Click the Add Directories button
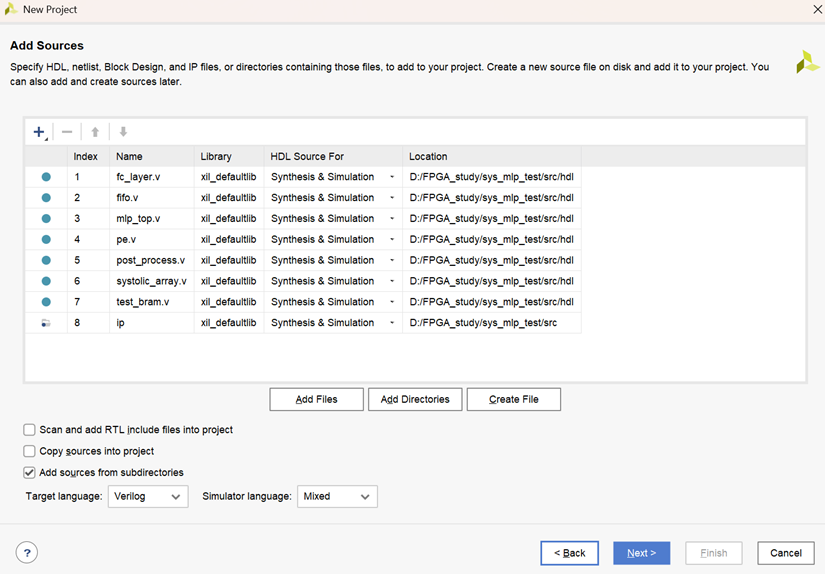Image resolution: width=825 pixels, height=574 pixels. [x=415, y=399]
